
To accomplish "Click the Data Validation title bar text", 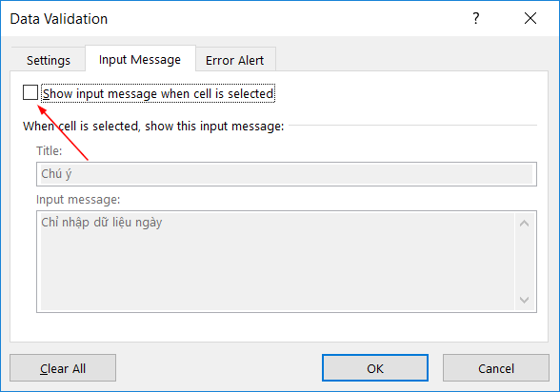I will pos(59,19).
